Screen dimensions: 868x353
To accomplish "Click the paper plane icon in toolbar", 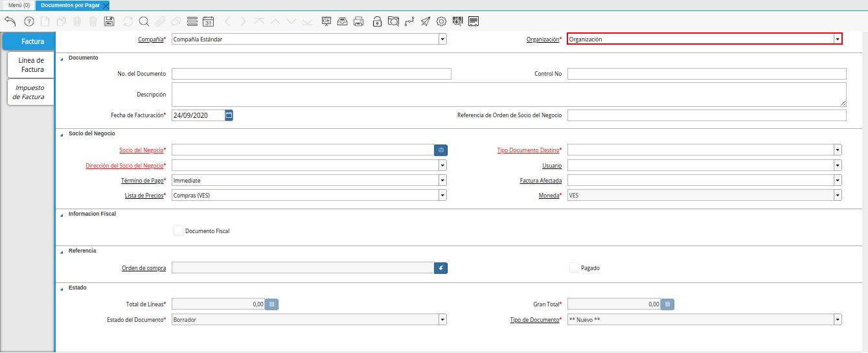I will 425,21.
